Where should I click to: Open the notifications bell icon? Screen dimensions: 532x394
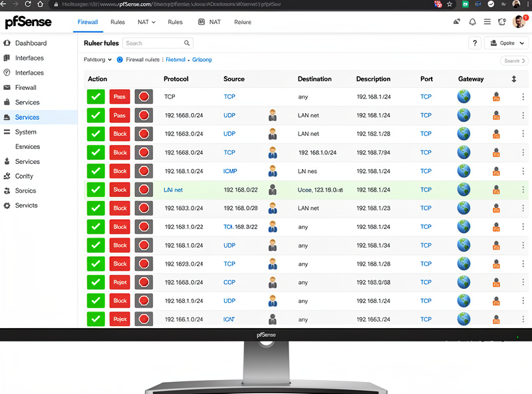pyautogui.click(x=472, y=22)
